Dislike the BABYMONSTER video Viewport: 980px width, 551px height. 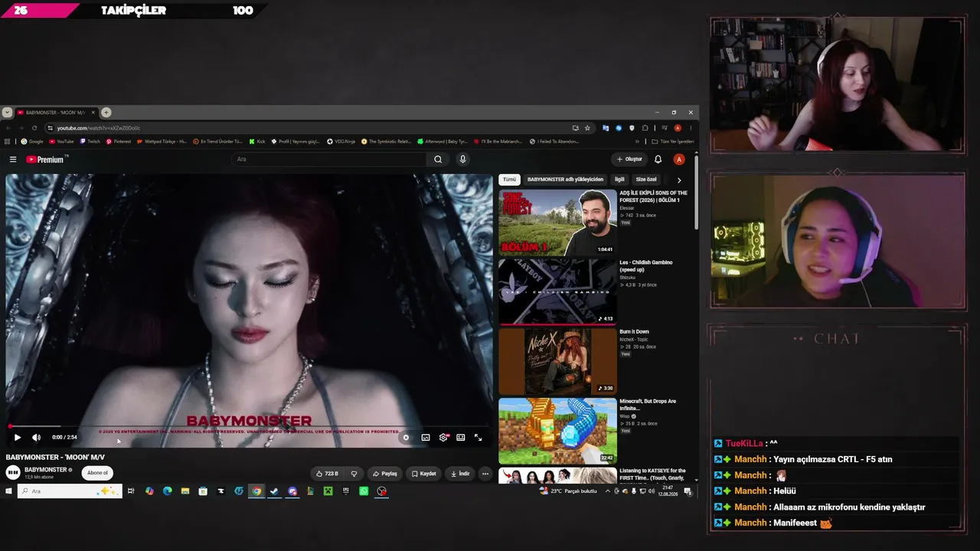point(354,474)
